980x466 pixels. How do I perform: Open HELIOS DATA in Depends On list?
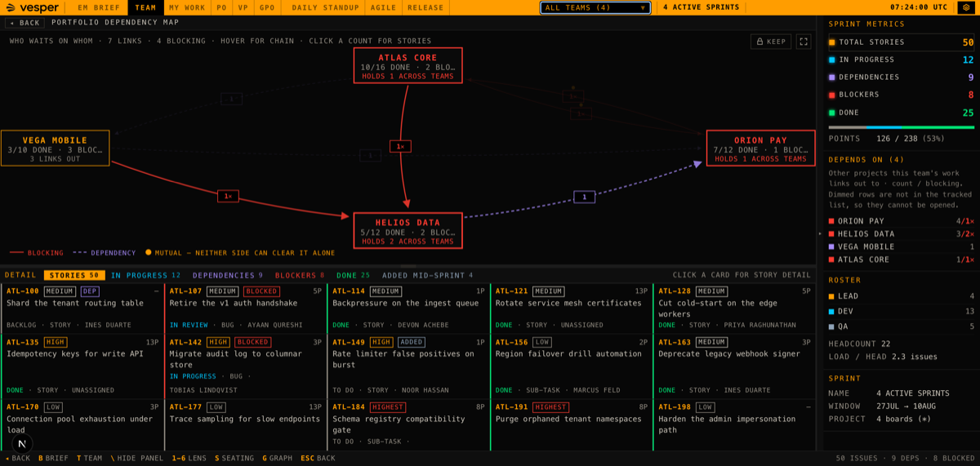pos(901,233)
